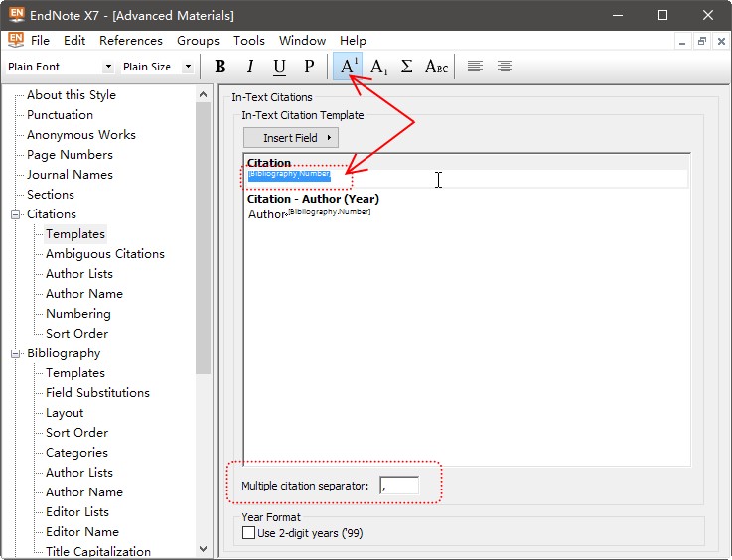Apply Small Caps formatting icon

[436, 67]
